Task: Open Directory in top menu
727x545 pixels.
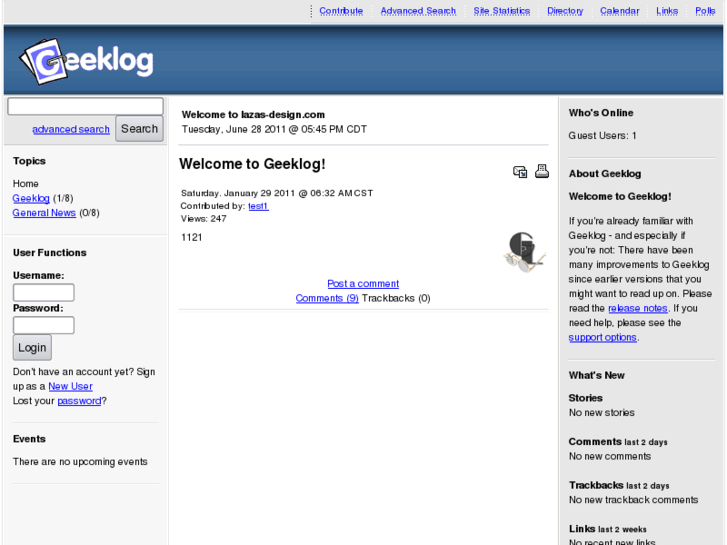Action: [565, 11]
